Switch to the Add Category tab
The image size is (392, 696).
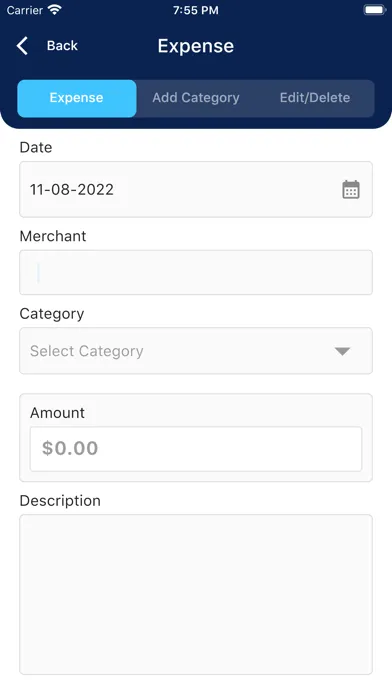196,98
